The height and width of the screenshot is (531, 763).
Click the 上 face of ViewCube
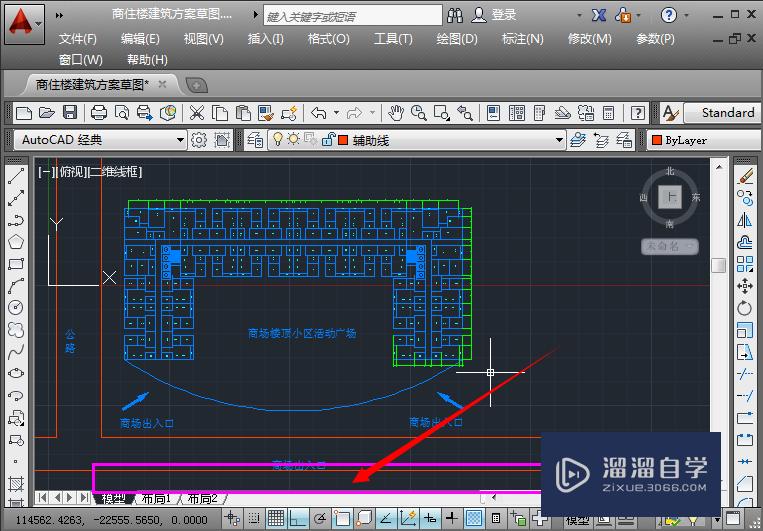click(670, 197)
